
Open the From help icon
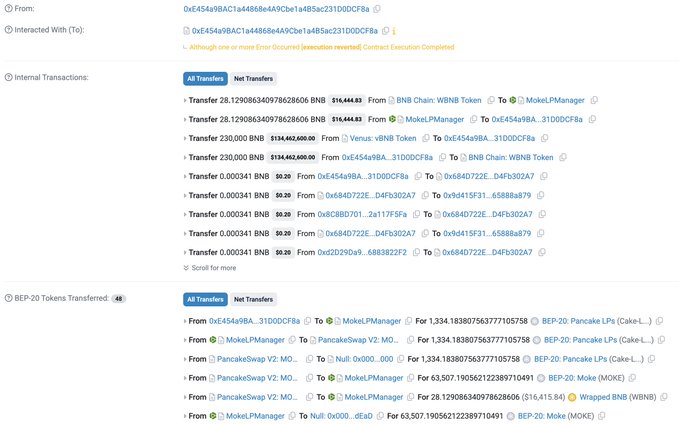pyautogui.click(x=8, y=8)
